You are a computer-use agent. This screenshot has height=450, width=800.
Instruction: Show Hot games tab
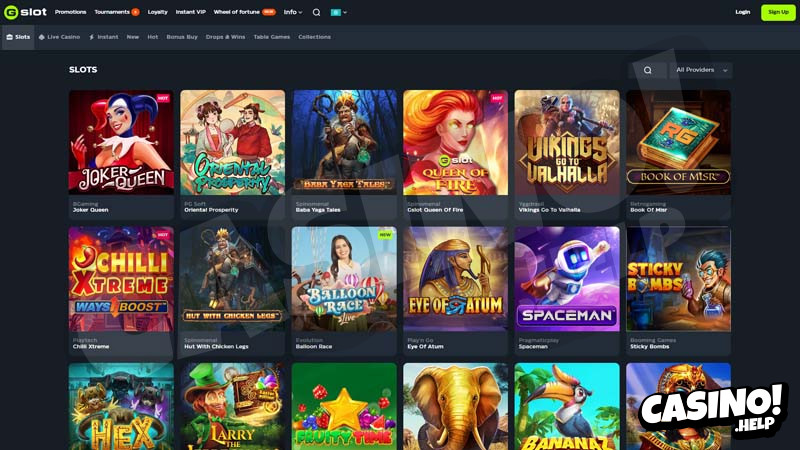(x=153, y=37)
